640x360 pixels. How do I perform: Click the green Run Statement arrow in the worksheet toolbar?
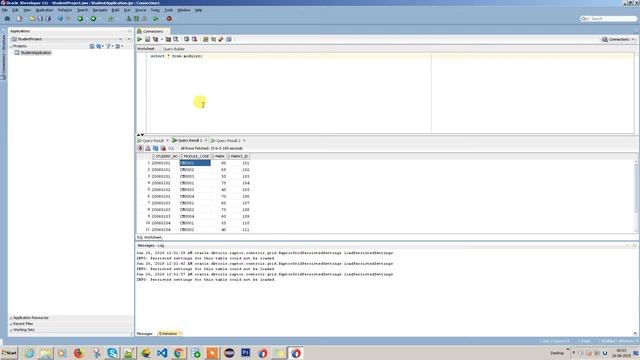coord(140,39)
